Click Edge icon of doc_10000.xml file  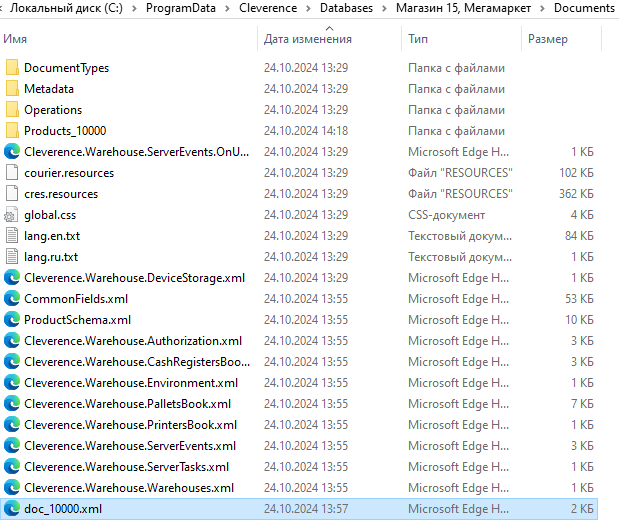point(12,508)
